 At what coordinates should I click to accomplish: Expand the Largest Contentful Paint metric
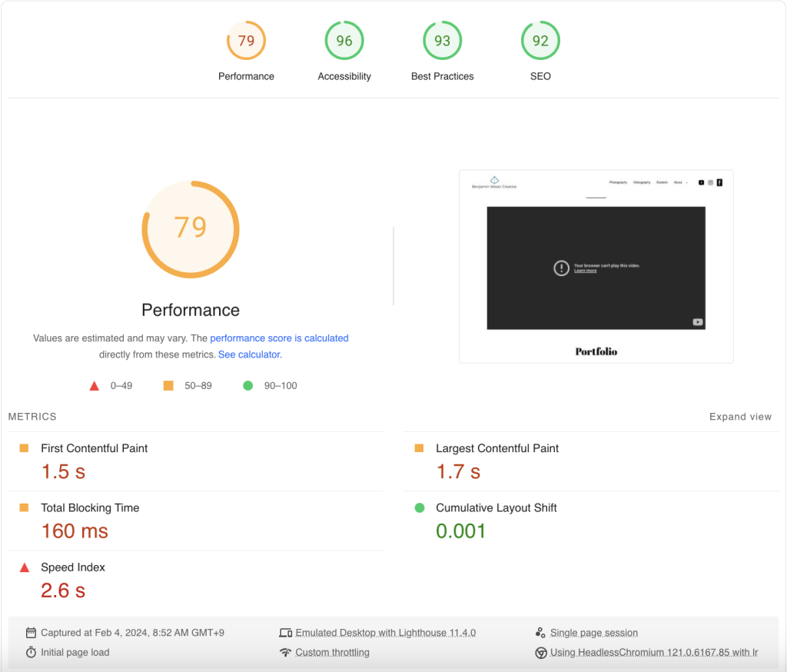pos(496,448)
